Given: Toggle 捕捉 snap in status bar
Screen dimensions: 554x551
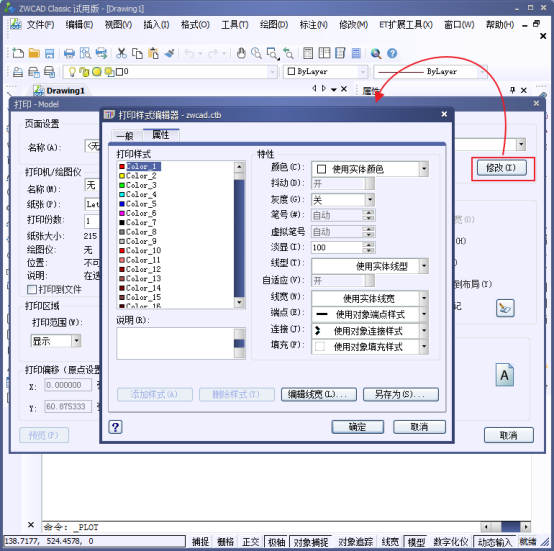Looking at the screenshot, I should pyautogui.click(x=200, y=541).
